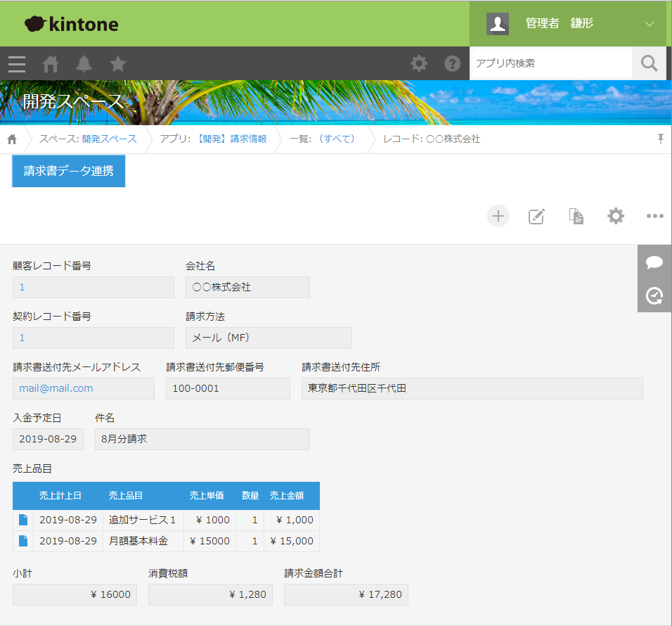Open the change history icon
Viewport: 672px width, 626px height.
click(x=654, y=296)
